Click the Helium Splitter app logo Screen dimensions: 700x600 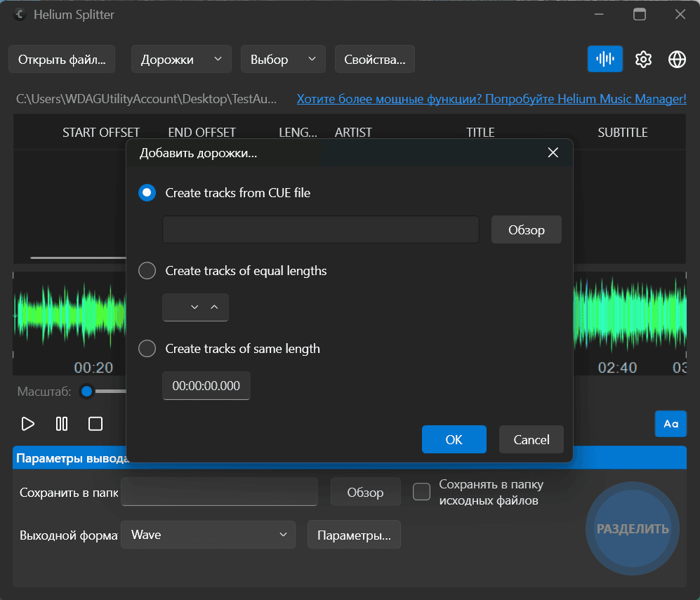point(19,14)
